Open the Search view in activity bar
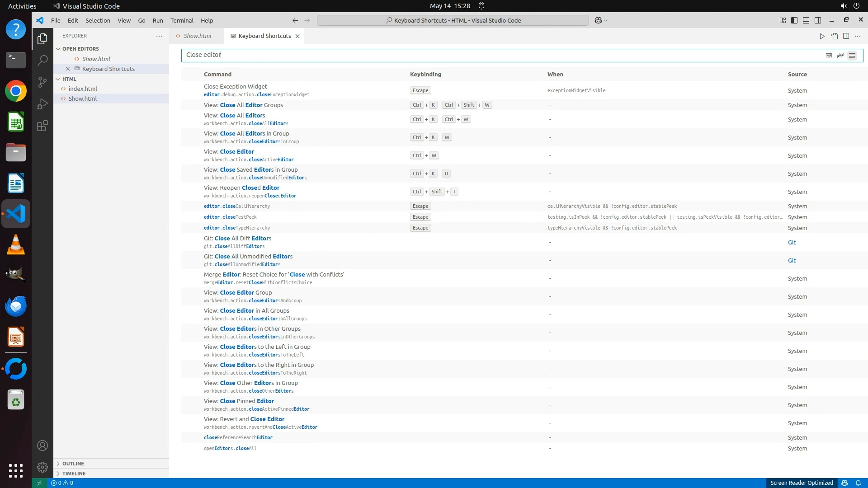 click(42, 60)
